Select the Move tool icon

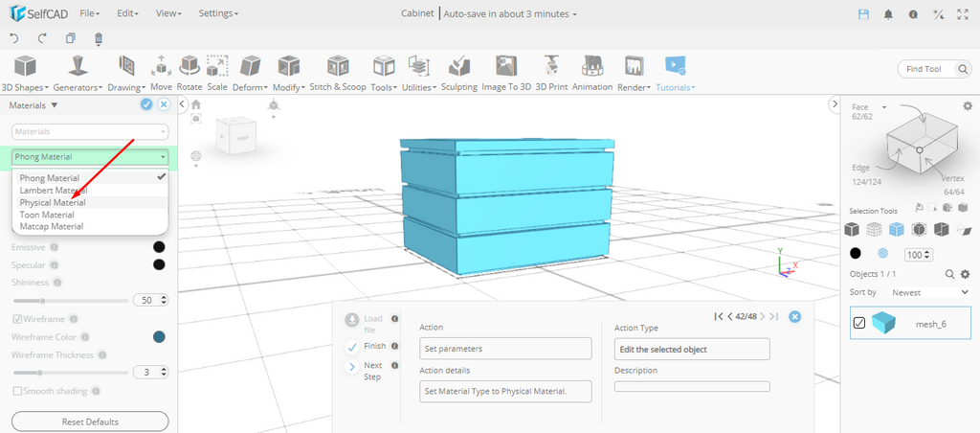click(161, 67)
